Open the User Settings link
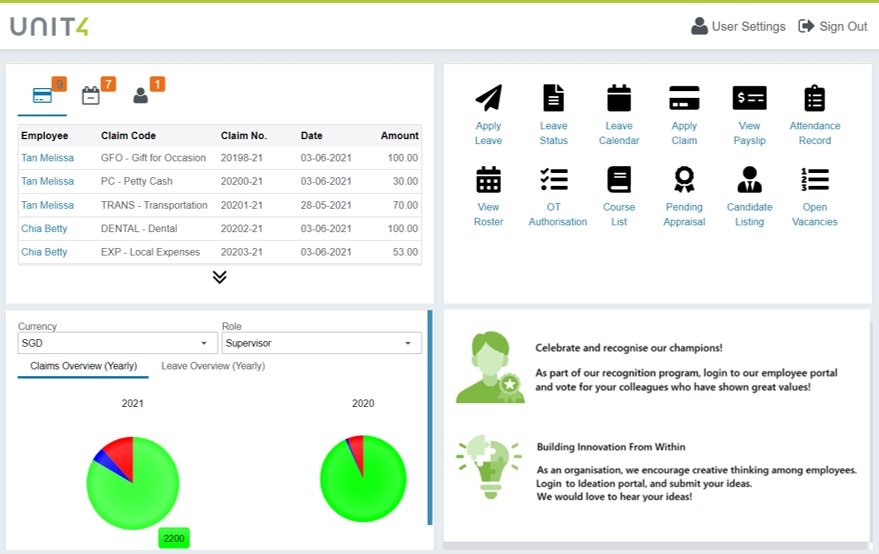Viewport: 879px width, 554px height. tap(748, 26)
